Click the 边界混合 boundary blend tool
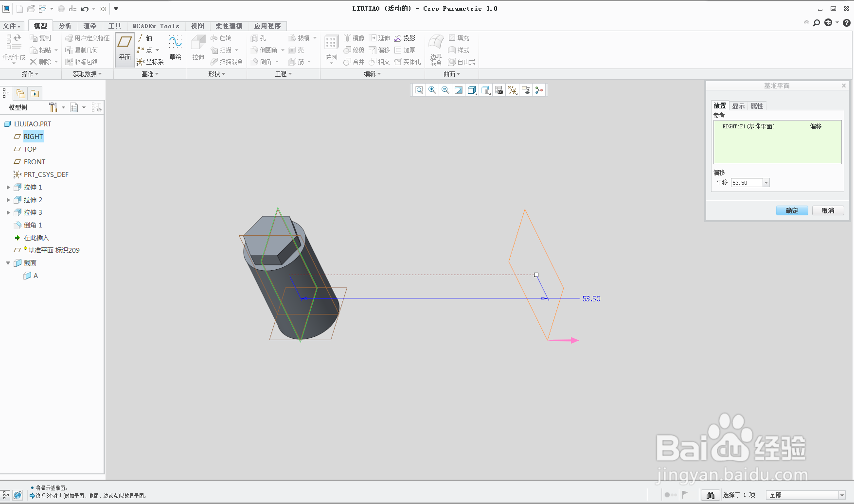The width and height of the screenshot is (854, 504). (436, 50)
